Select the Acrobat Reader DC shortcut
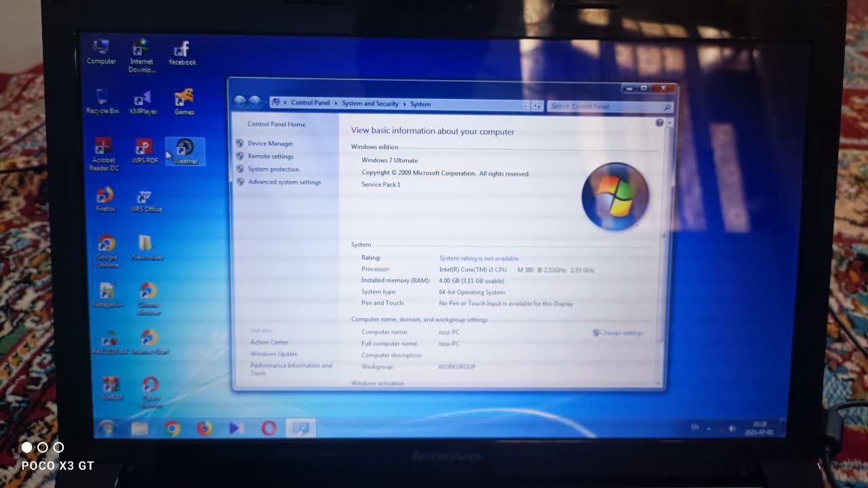Viewport: 868px width, 488px height. click(104, 155)
